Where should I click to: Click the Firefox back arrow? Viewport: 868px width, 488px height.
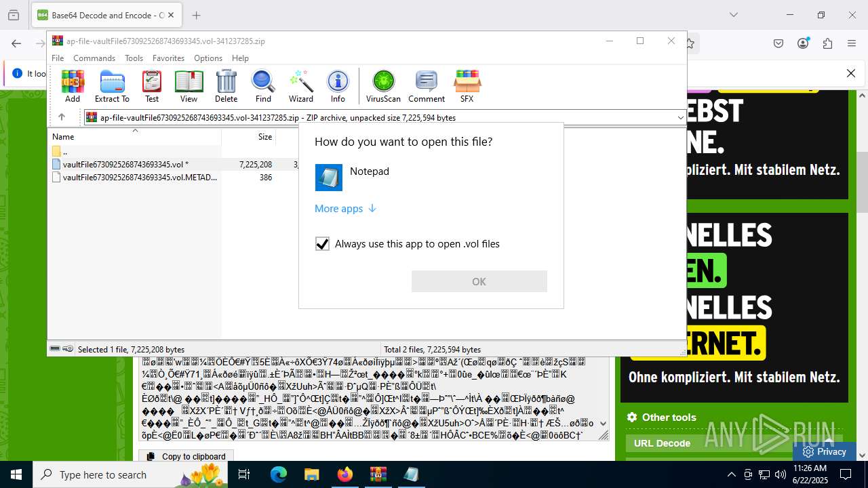pos(16,43)
